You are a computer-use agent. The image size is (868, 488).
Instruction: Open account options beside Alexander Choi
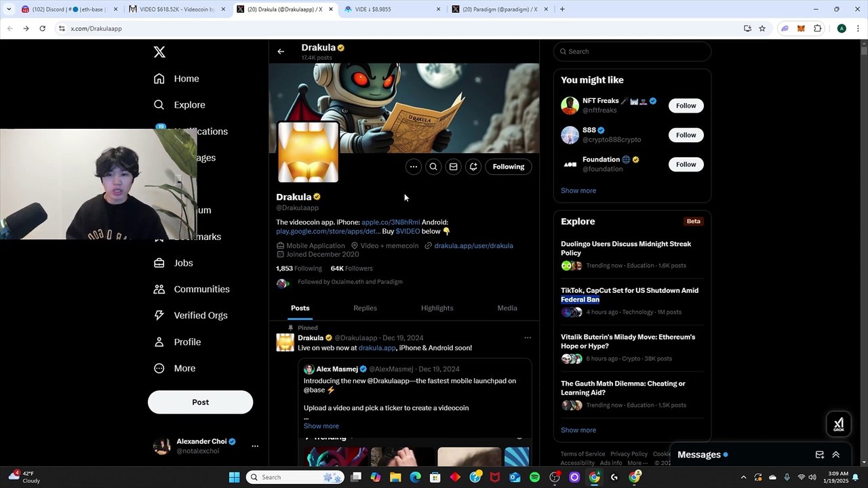click(255, 446)
